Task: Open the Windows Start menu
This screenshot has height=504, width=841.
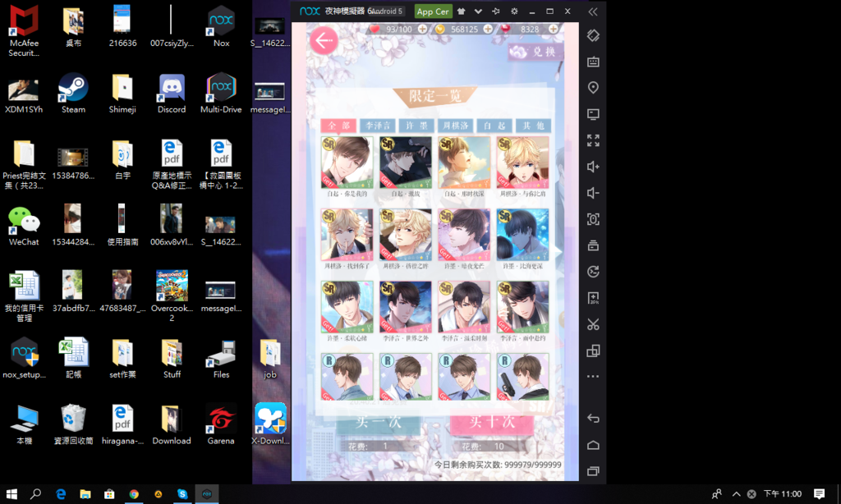Action: 11,494
